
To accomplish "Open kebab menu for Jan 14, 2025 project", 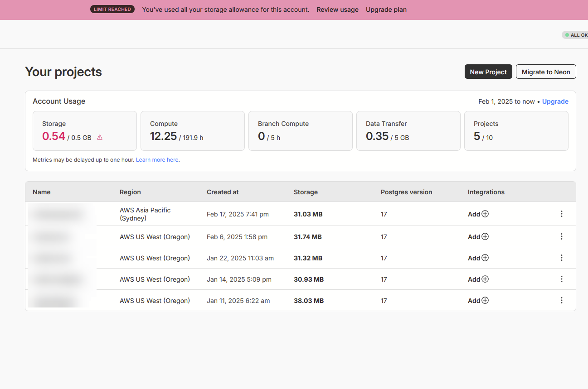I will [x=562, y=279].
